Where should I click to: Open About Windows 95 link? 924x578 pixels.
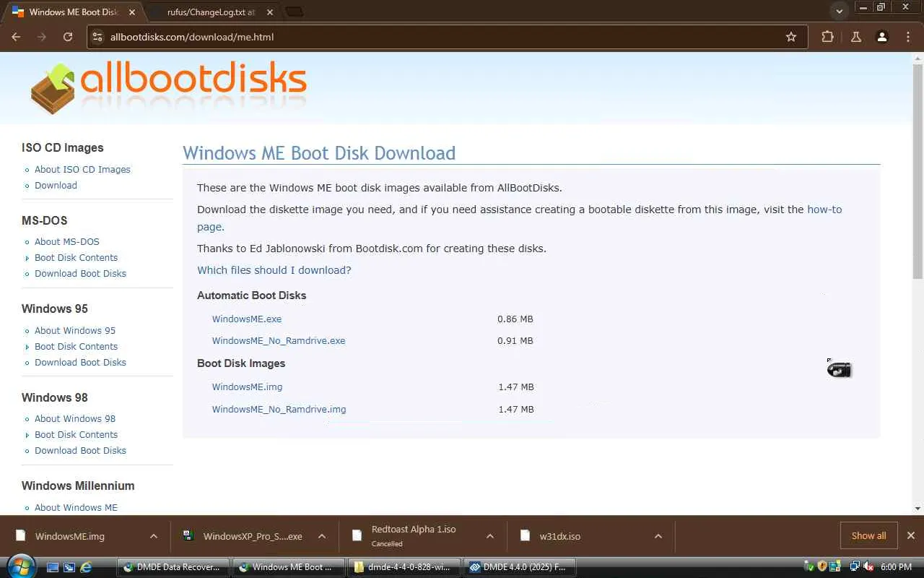click(x=75, y=330)
